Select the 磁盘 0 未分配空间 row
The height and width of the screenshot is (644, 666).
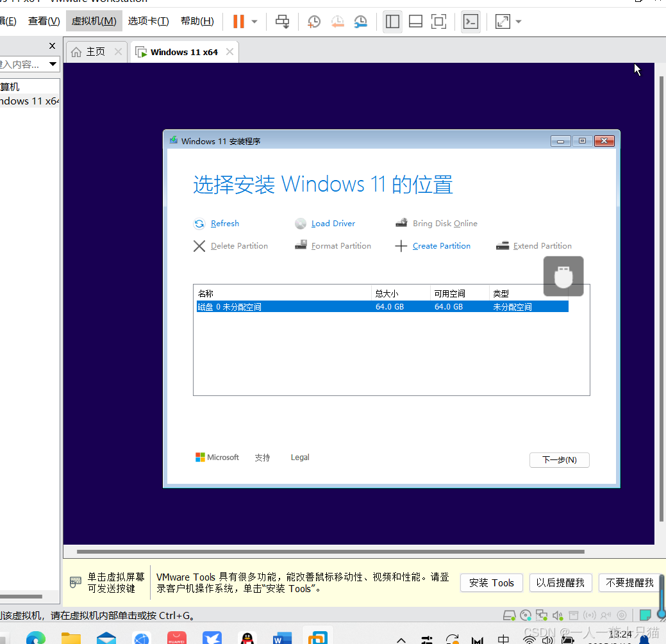[x=382, y=306]
